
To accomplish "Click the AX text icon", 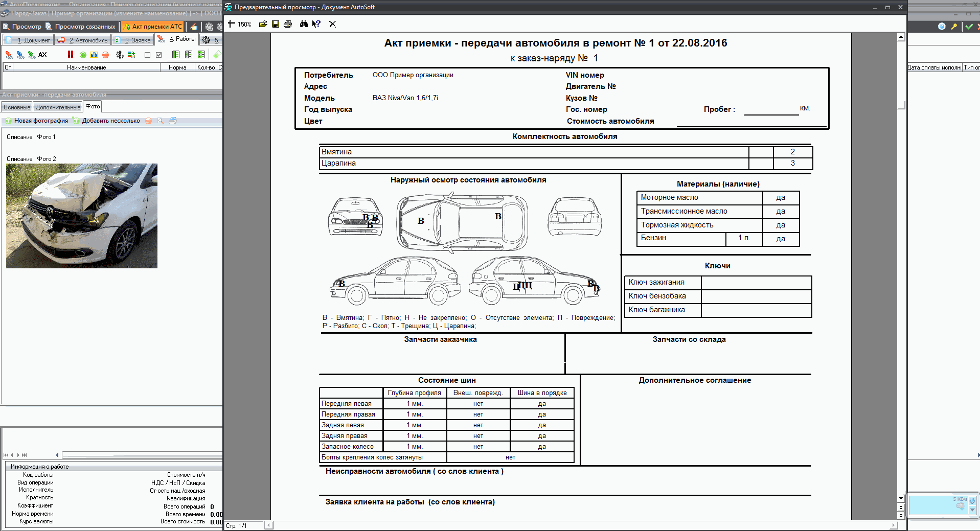I will pyautogui.click(x=42, y=55).
